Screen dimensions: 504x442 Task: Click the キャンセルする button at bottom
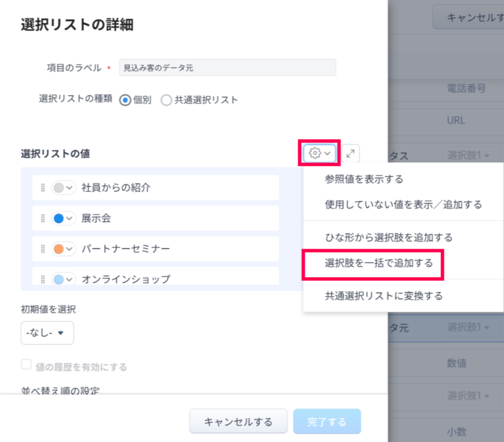[x=238, y=421]
